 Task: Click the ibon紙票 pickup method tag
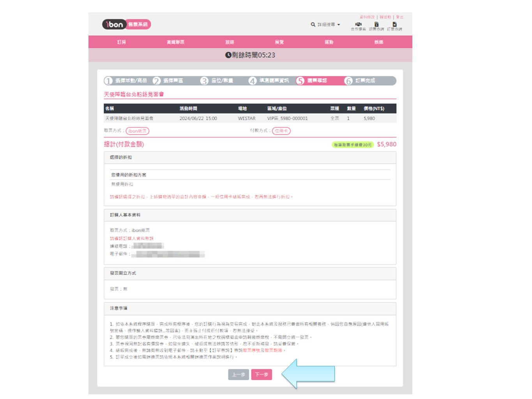coord(138,131)
